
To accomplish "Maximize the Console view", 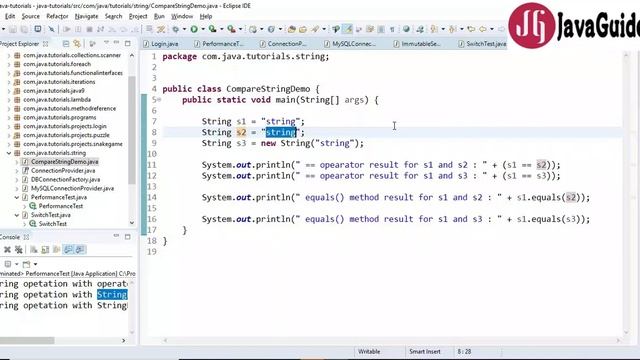I will [128, 237].
